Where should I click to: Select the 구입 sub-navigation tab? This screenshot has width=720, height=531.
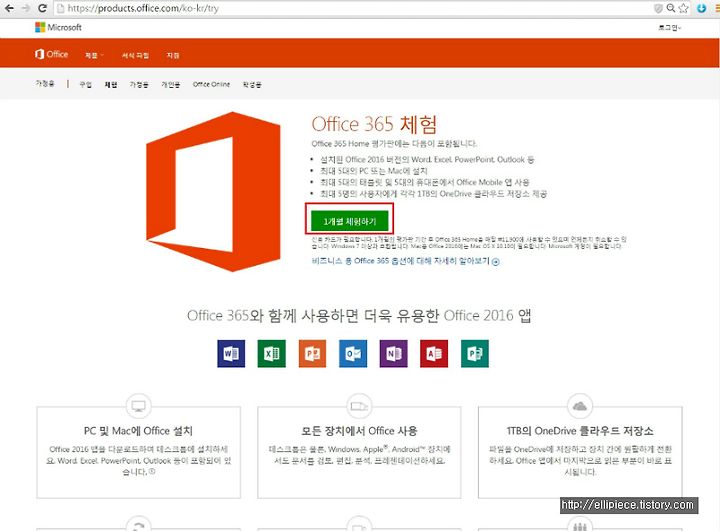pyautogui.click(x=85, y=85)
